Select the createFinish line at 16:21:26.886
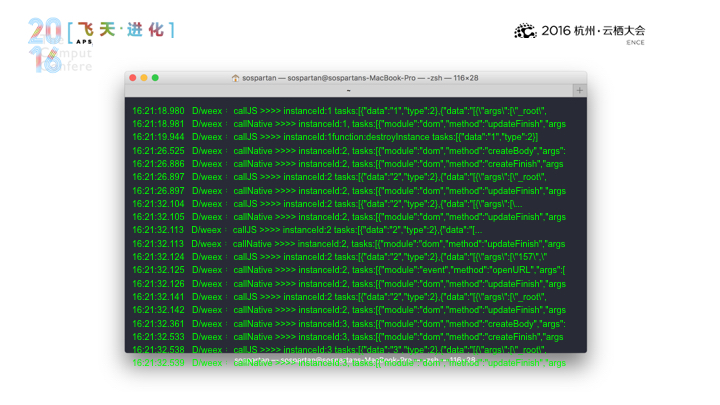720x405 pixels. [348, 163]
